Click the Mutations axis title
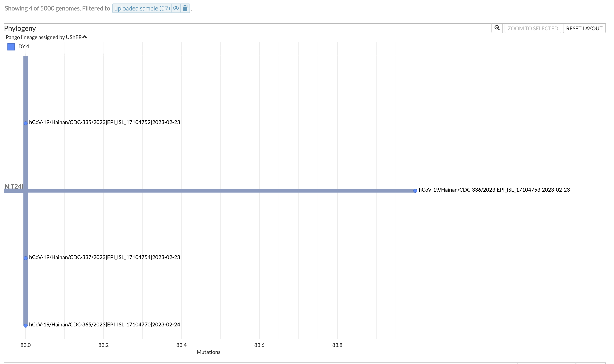Screen dimensions: 614x364 click(208, 352)
